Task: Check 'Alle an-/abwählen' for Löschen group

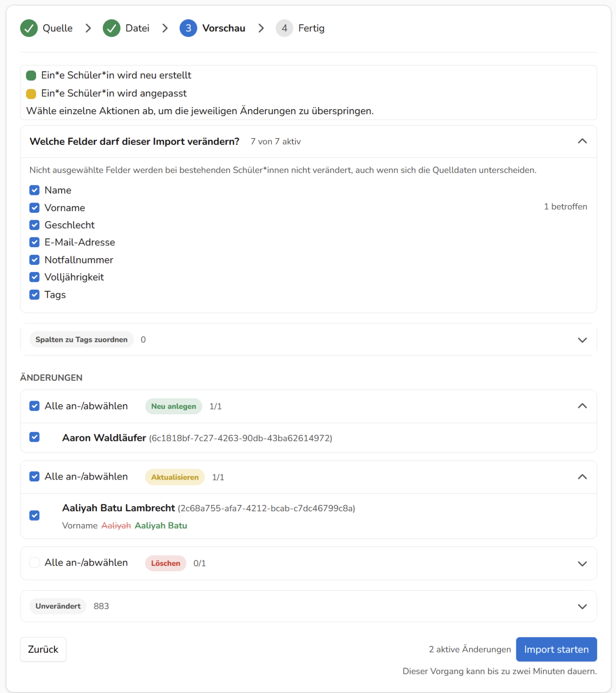Action: tap(34, 563)
